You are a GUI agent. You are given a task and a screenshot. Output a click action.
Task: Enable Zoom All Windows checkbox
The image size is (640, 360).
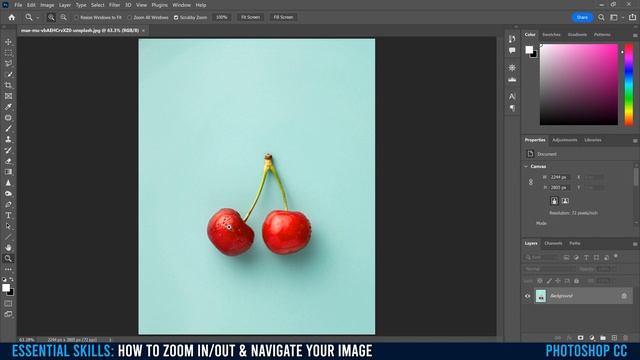(x=129, y=18)
